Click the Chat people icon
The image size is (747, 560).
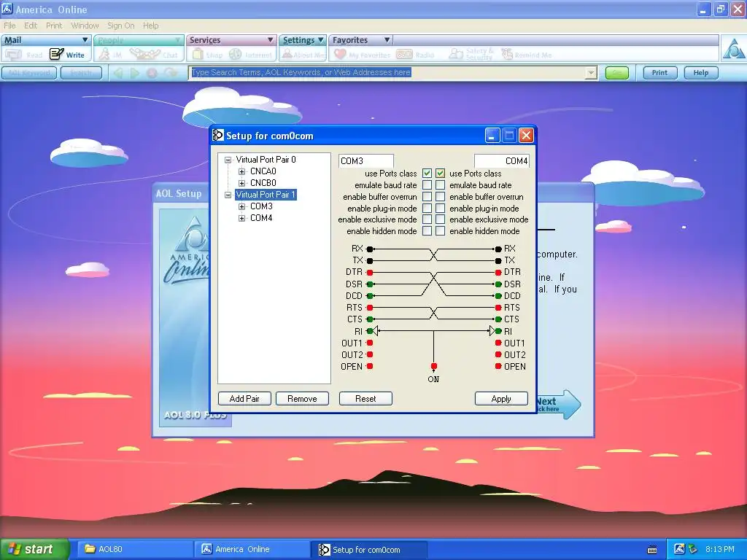pyautogui.click(x=145, y=54)
